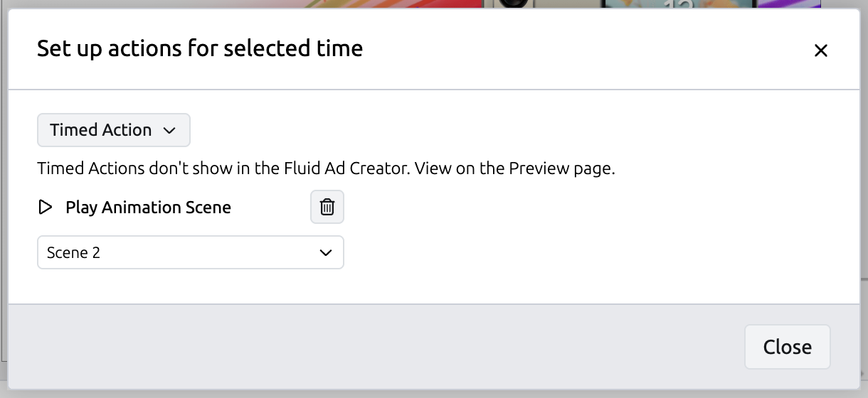This screenshot has height=398, width=868.
Task: Click the gray footer area left of Close
Action: click(356, 347)
